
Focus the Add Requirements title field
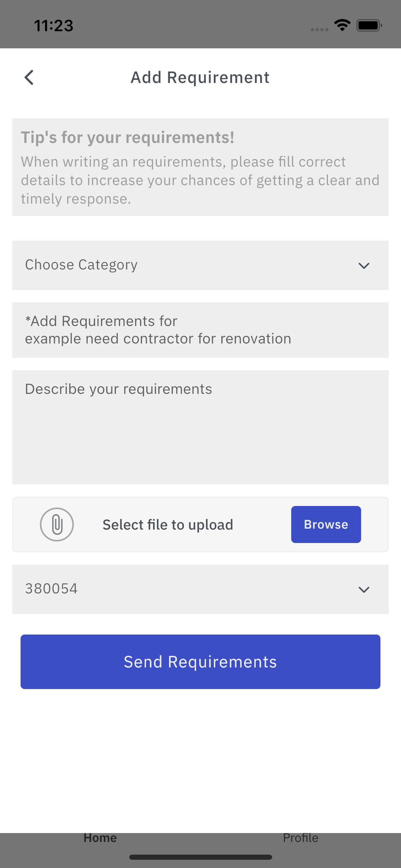200,330
